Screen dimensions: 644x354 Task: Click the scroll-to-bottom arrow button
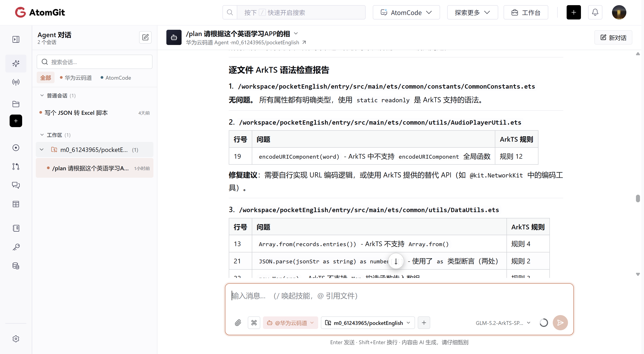click(396, 261)
